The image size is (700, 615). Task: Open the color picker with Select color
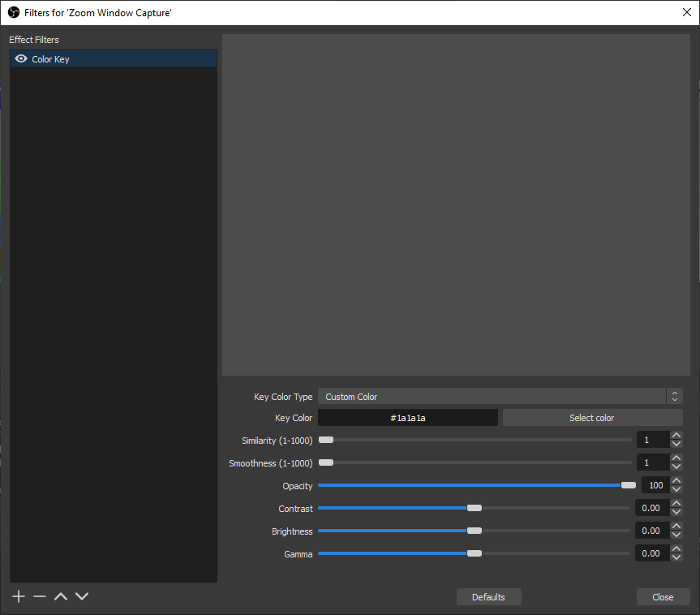point(591,417)
